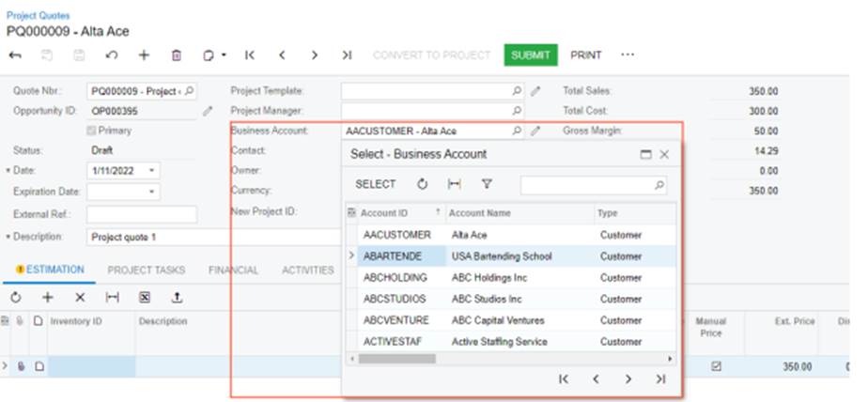
Task: Click fit-to-width columns icon in the dialog toolbar
Action: coord(455,185)
